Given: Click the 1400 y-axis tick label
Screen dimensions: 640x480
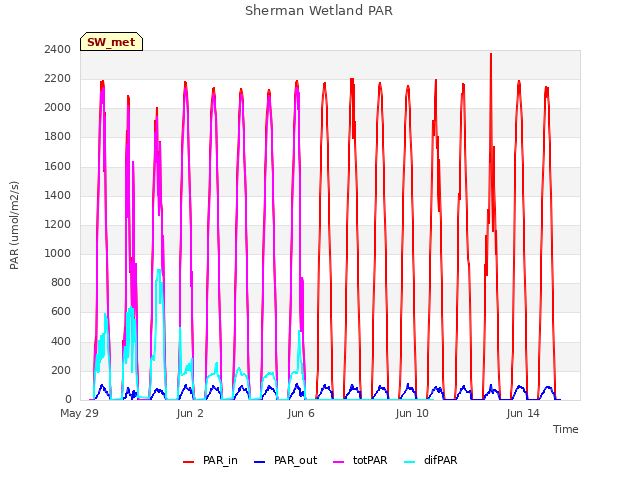Looking at the screenshot, I should [58, 195].
